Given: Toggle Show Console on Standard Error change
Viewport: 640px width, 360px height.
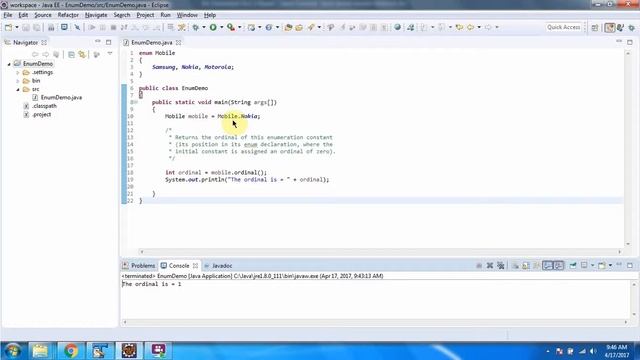Looking at the screenshot, I should 558,266.
